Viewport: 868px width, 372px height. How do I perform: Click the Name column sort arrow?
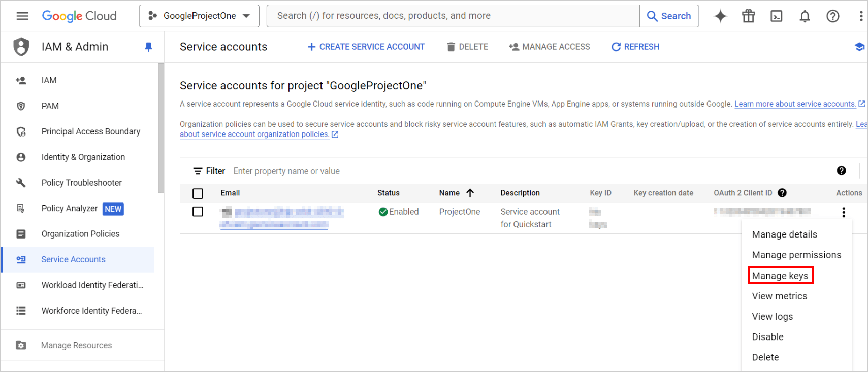[470, 193]
